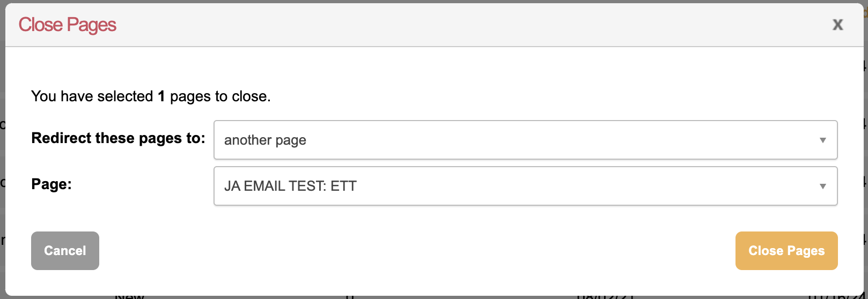Click the 'Redirect these pages to:' label
This screenshot has width=868, height=299.
click(118, 138)
